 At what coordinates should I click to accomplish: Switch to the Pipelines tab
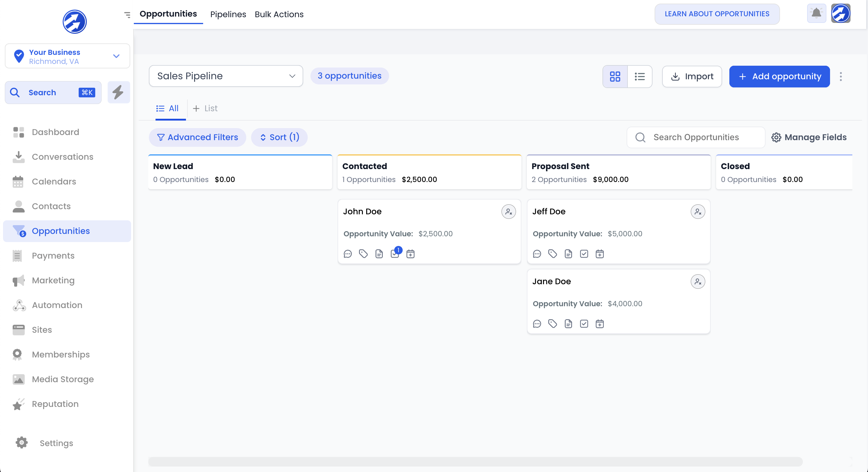tap(228, 14)
